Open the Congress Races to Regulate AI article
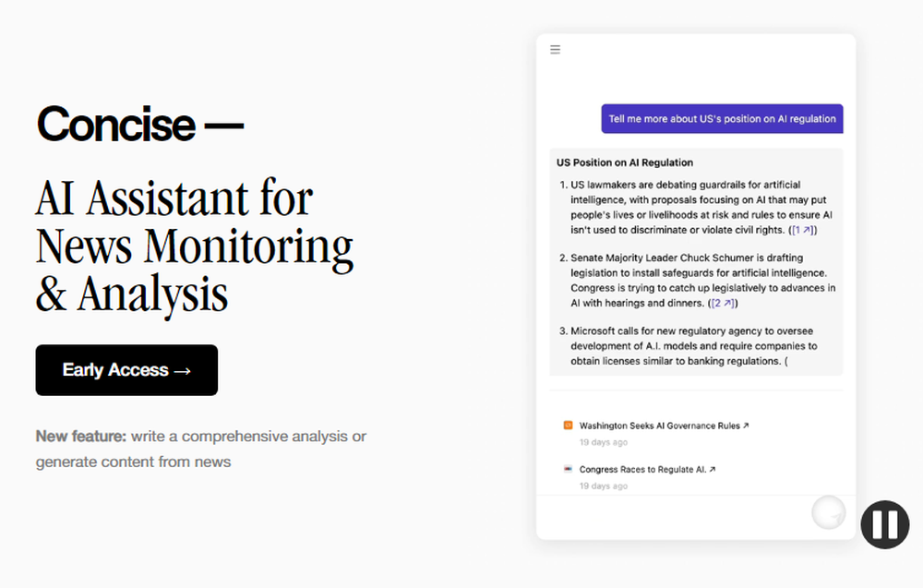Viewport: 923px width, 588px height. coord(643,469)
